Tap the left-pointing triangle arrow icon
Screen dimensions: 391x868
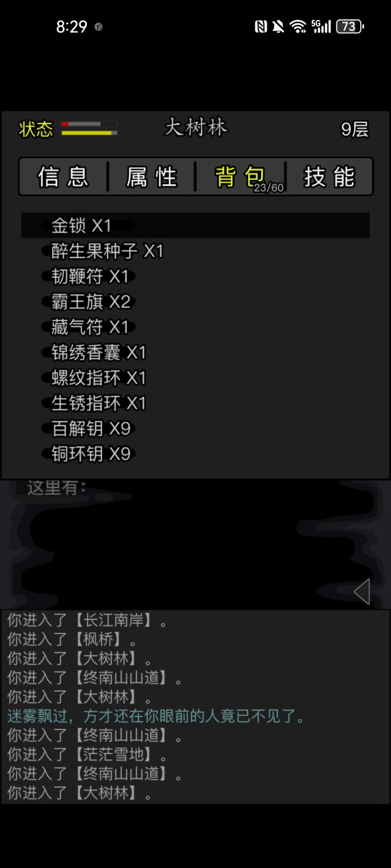point(362,591)
